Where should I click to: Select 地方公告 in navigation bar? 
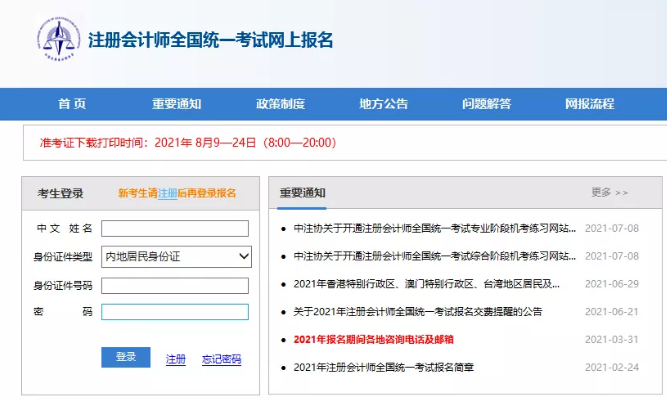[x=384, y=104]
